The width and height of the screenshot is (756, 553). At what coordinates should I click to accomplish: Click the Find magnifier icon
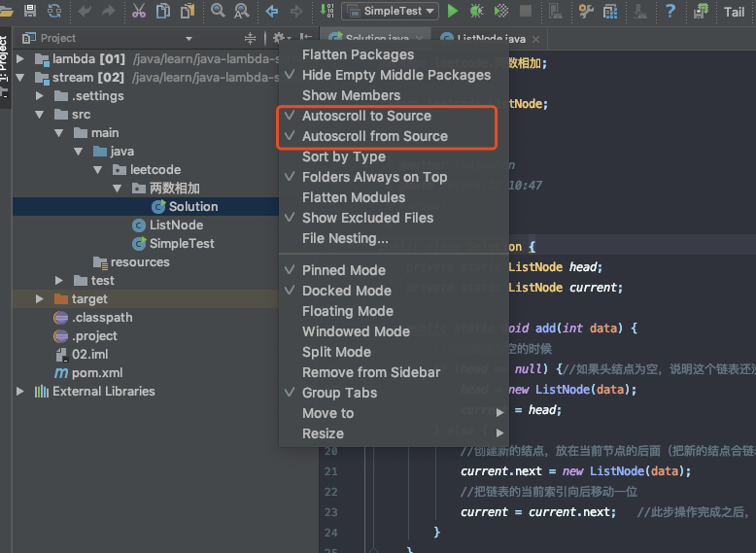[218, 10]
